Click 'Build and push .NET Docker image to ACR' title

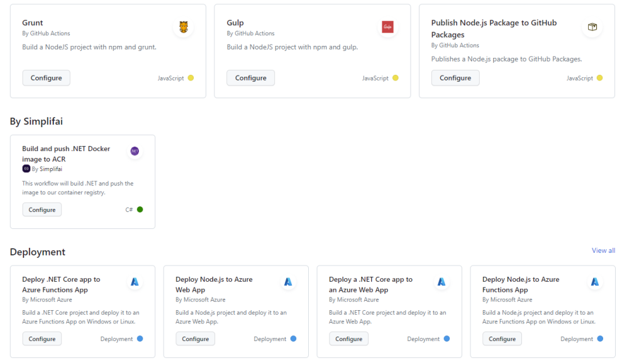pyautogui.click(x=66, y=154)
